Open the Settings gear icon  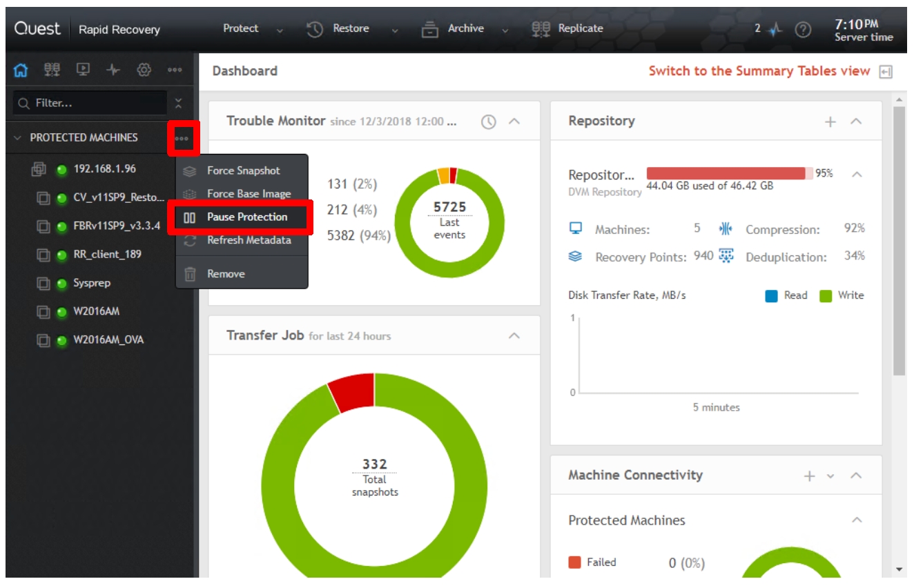tap(144, 70)
